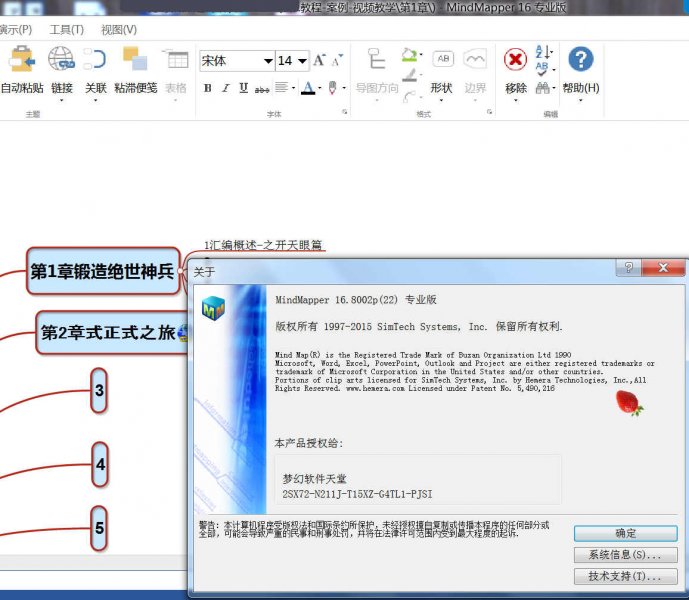Image resolution: width=689 pixels, height=600 pixels.
Task: Open the Font (字体) group dialog launcher
Action: (345, 112)
